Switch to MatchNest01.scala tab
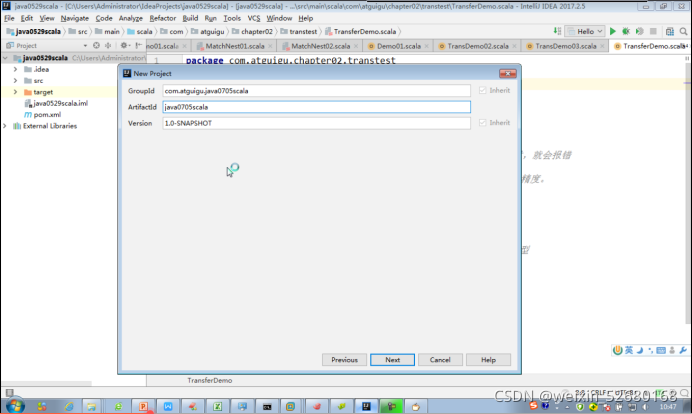 tap(235, 46)
